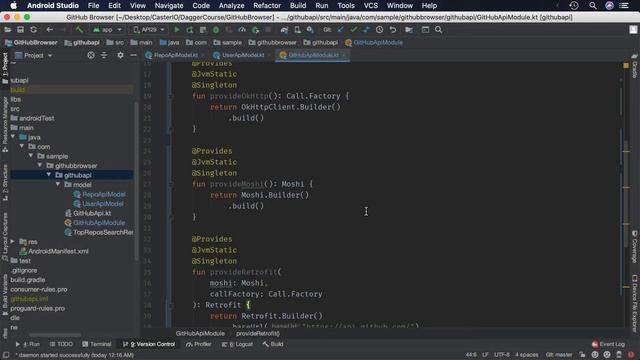640x360 pixels.
Task: Open the API 29 device dropdown
Action: [x=149, y=30]
